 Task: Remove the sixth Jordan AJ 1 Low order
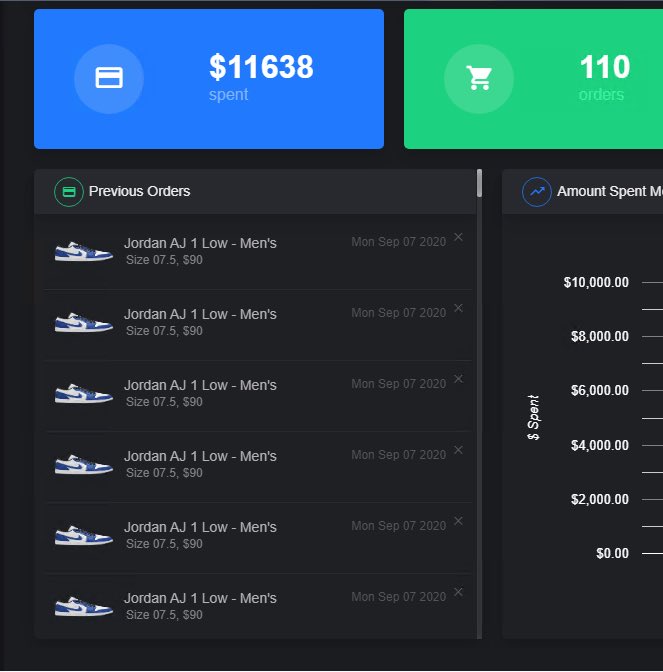click(458, 592)
